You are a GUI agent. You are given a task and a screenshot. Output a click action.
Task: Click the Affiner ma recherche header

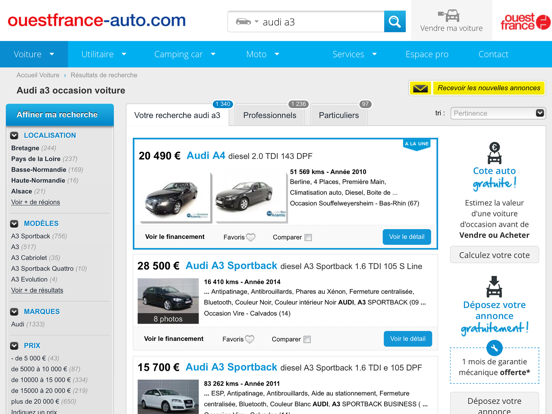click(60, 115)
